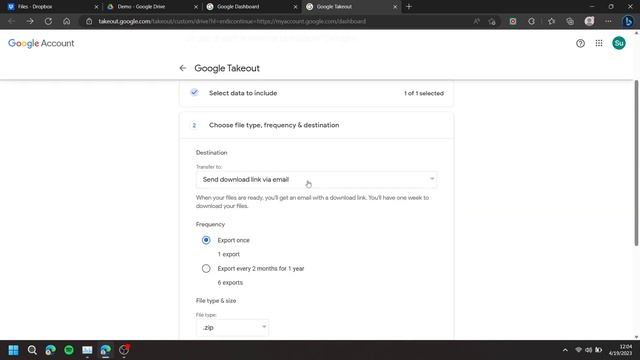640x360 pixels.
Task: Click the 1 of 1 selected text
Action: [424, 93]
